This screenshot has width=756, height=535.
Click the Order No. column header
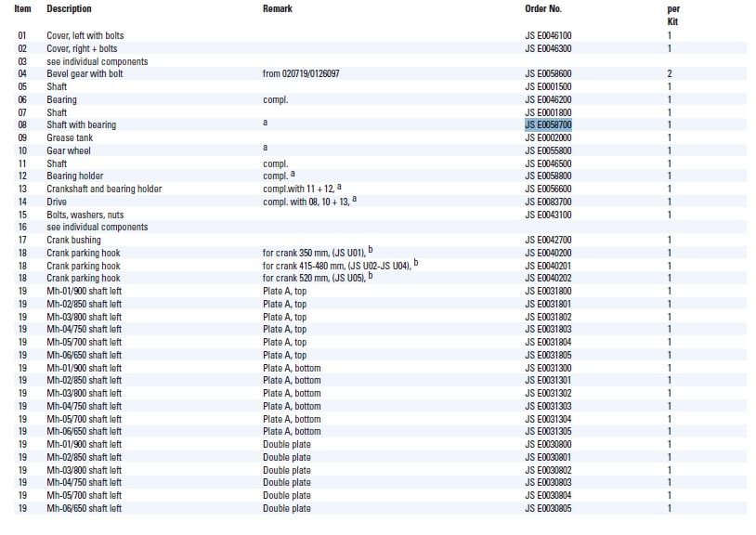coord(543,8)
